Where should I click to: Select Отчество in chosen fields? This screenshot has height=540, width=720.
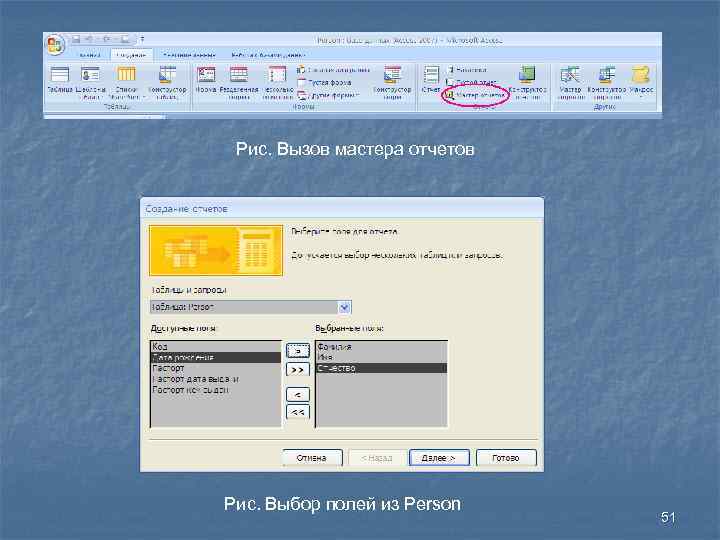pyautogui.click(x=382, y=368)
